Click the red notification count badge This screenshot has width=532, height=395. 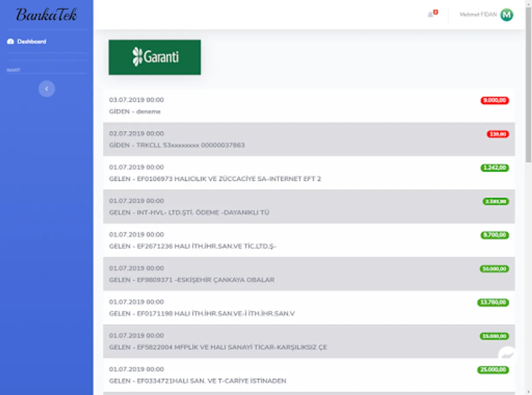coord(436,12)
